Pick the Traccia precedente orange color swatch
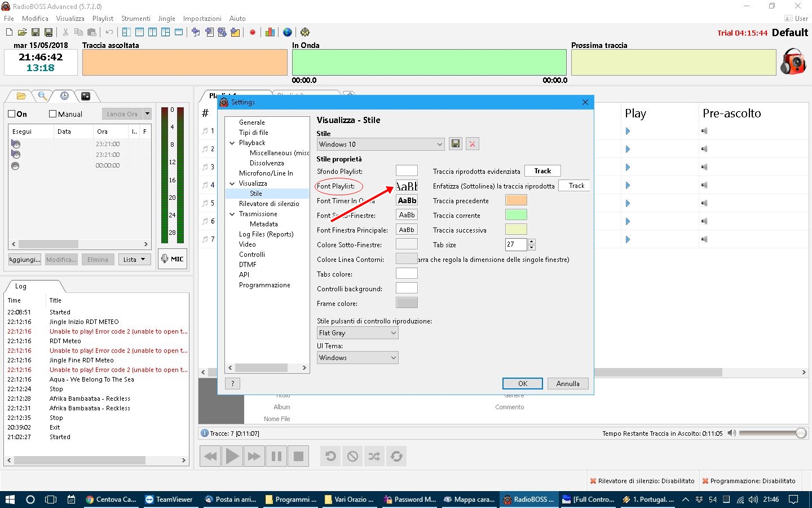812x508 pixels. [516, 200]
